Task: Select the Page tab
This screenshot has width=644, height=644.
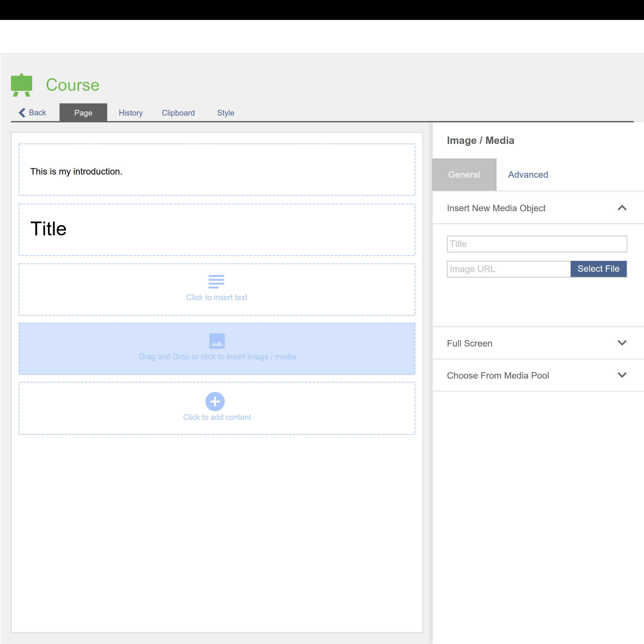Action: tap(83, 113)
